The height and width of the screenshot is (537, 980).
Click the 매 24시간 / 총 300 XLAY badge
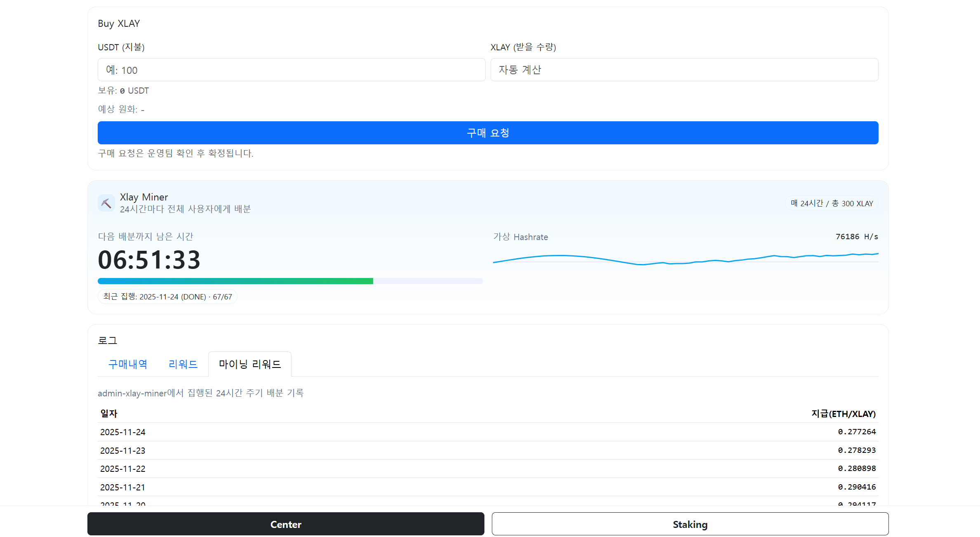(832, 203)
